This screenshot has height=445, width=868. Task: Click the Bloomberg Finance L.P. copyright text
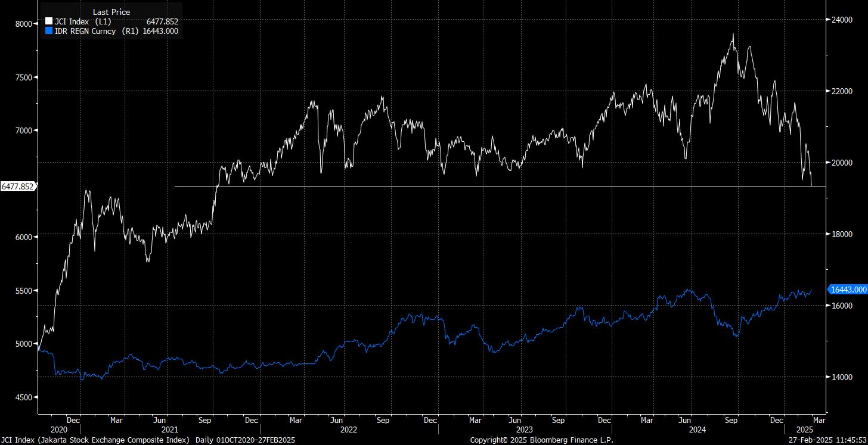click(x=541, y=440)
